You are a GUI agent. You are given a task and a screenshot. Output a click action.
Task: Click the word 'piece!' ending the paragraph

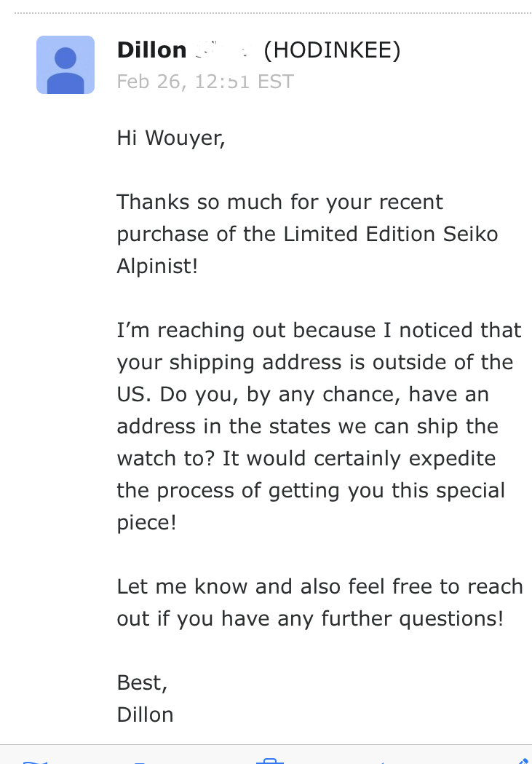[146, 523]
